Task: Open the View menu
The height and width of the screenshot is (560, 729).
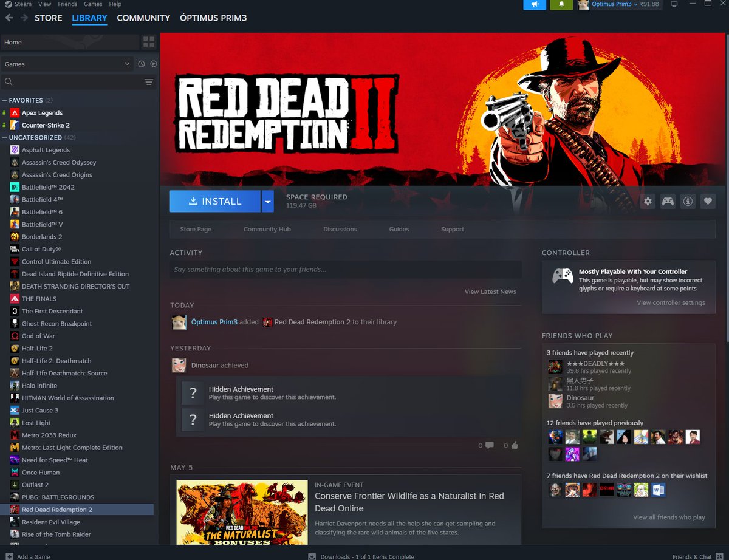Action: pos(44,4)
